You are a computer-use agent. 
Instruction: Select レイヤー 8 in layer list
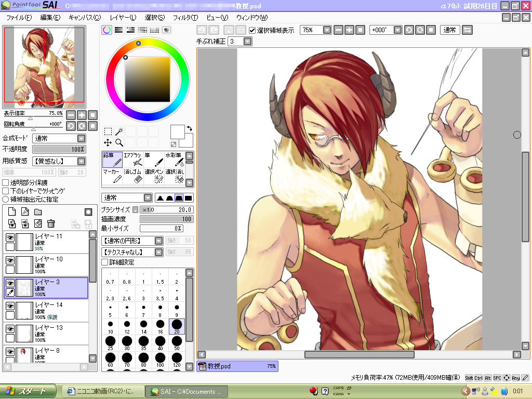coord(46,354)
